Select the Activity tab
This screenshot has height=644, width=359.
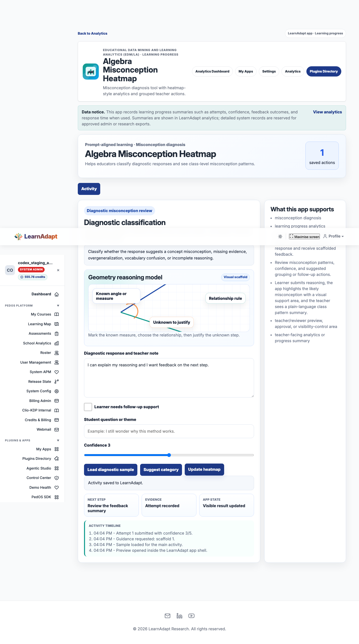pyautogui.click(x=89, y=189)
